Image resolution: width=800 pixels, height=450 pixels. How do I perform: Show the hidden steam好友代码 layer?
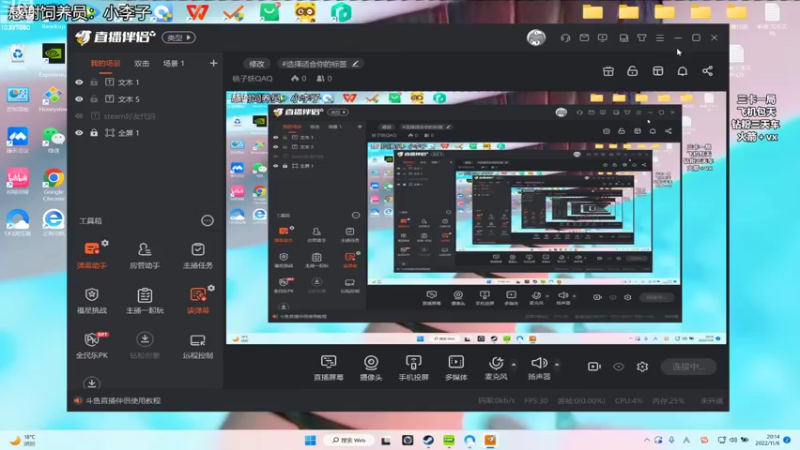pos(79,116)
